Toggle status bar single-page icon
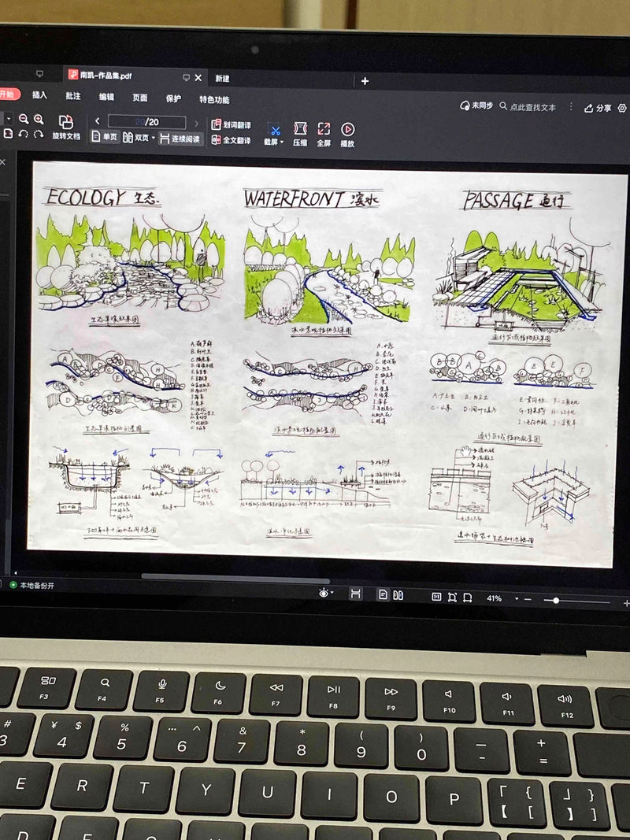Image resolution: width=630 pixels, height=840 pixels. tap(383, 594)
